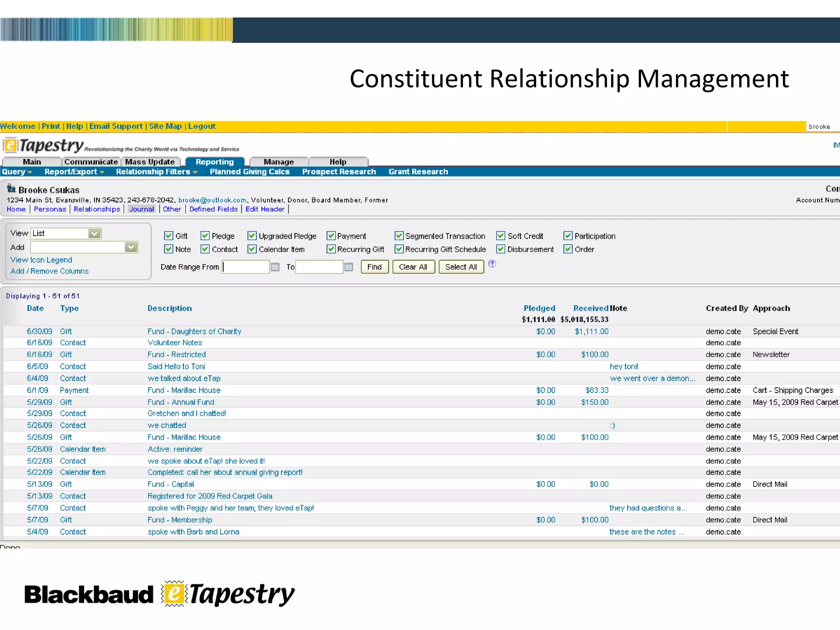Click the Logout link
The height and width of the screenshot is (630, 840).
point(202,126)
